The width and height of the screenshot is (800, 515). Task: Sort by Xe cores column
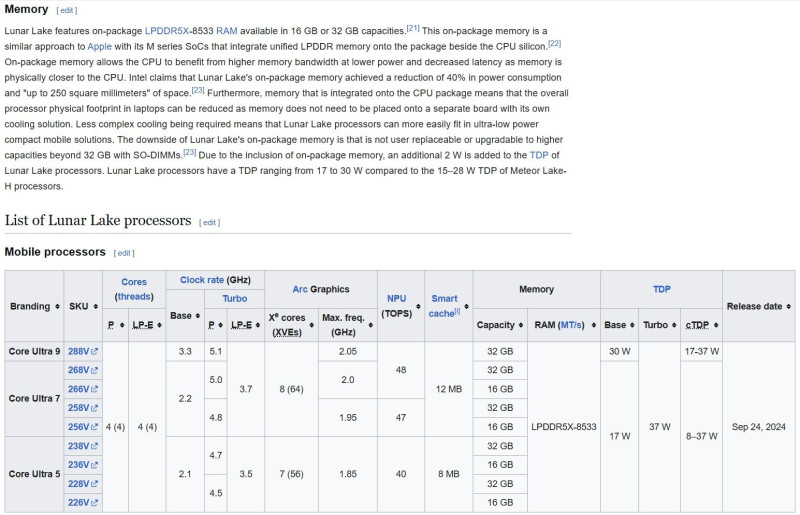coord(312,325)
